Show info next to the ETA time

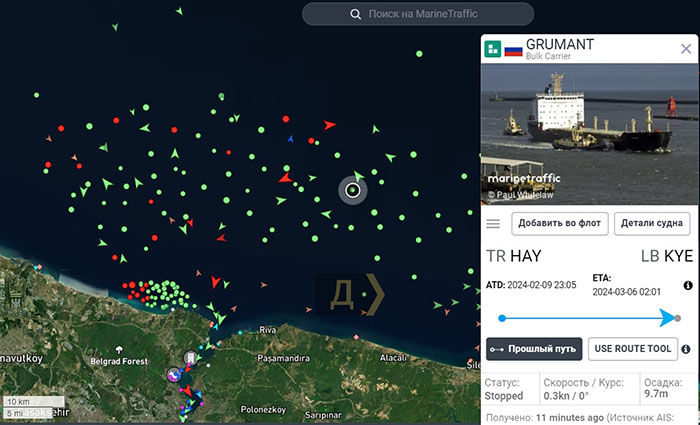pyautogui.click(x=687, y=285)
